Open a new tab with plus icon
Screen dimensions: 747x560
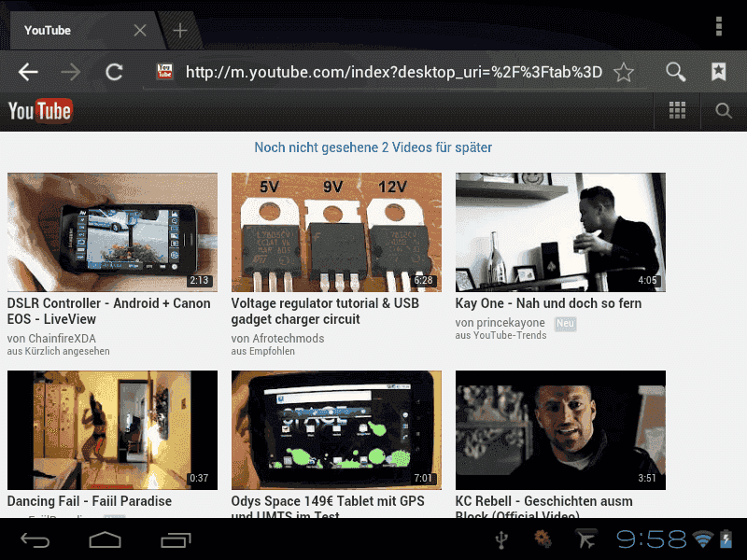(x=179, y=31)
